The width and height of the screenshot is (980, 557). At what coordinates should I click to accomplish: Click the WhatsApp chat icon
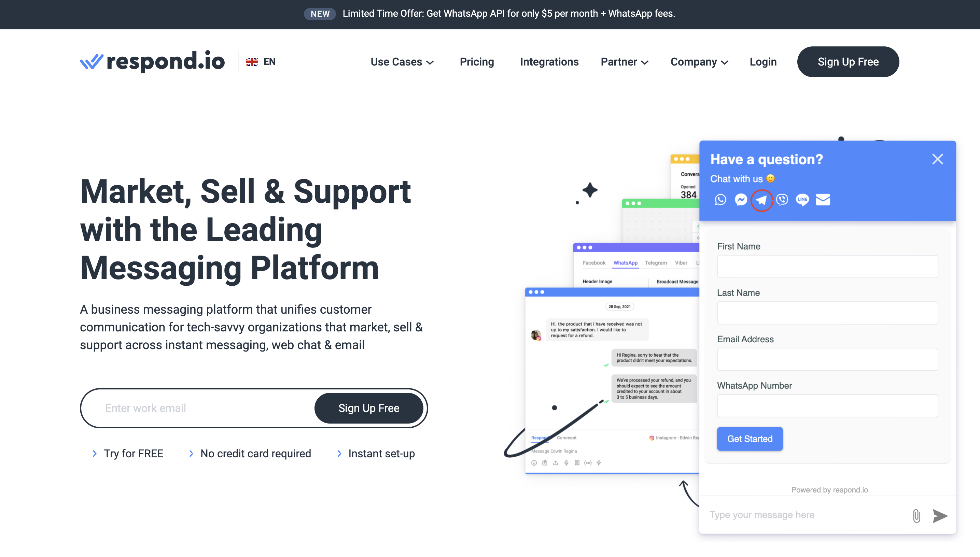click(x=720, y=199)
